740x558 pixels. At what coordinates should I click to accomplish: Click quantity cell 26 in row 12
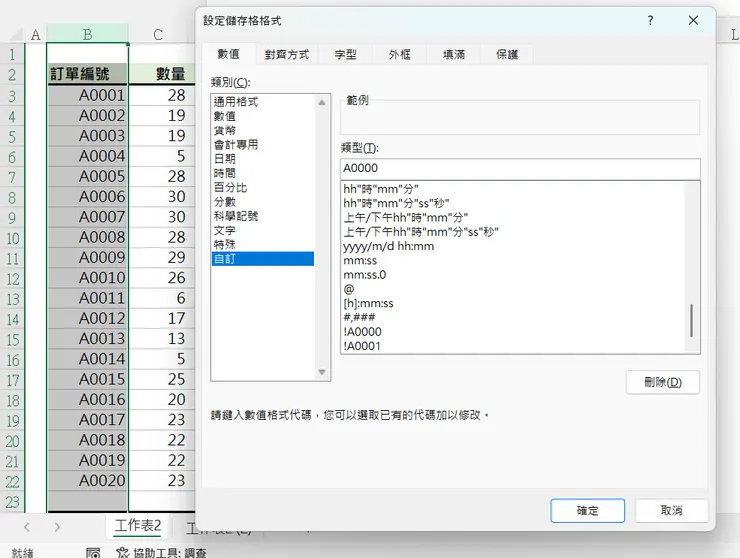tap(162, 278)
